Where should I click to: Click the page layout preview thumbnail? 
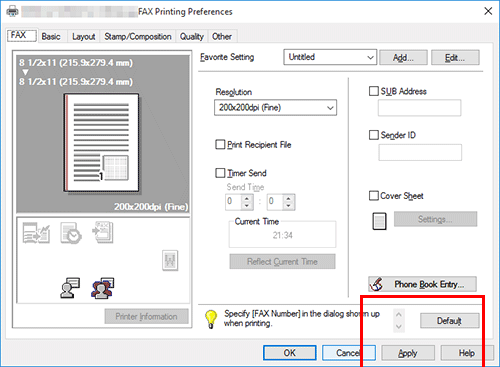pos(102,143)
